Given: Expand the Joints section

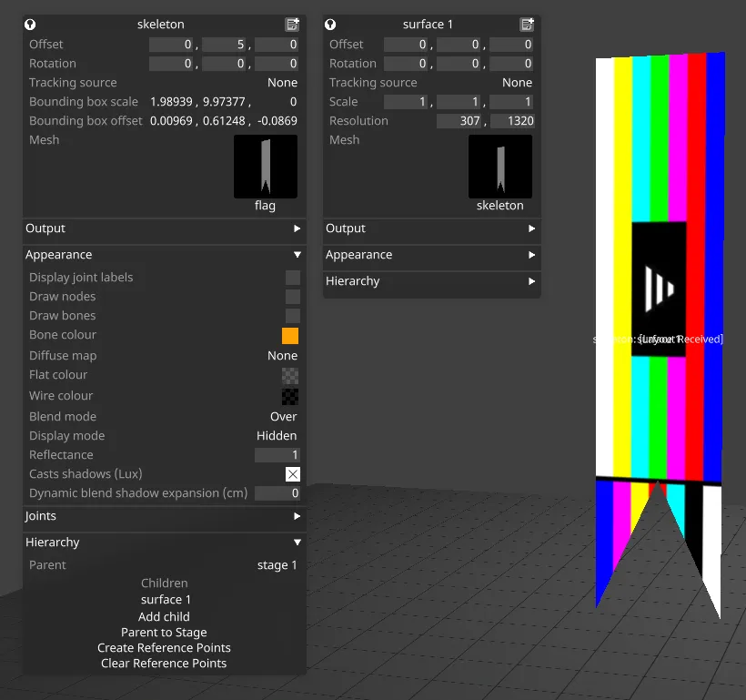Looking at the screenshot, I should tap(164, 516).
